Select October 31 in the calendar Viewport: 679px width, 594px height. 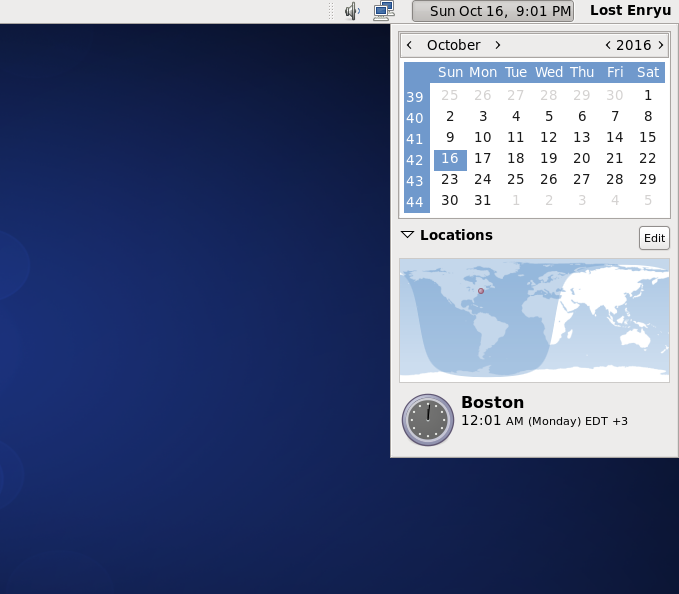point(483,200)
